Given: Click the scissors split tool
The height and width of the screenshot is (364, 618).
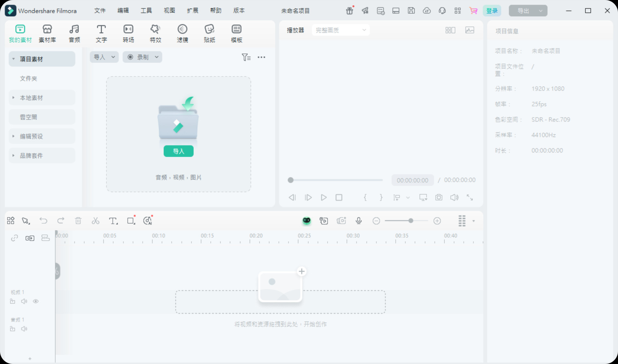Looking at the screenshot, I should pyautogui.click(x=96, y=220).
